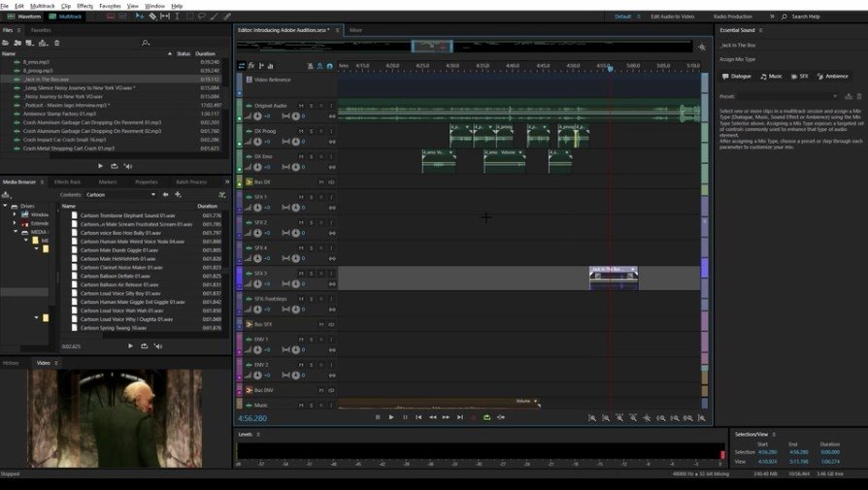
Task: Mute the Original Audio track
Action: 301,106
